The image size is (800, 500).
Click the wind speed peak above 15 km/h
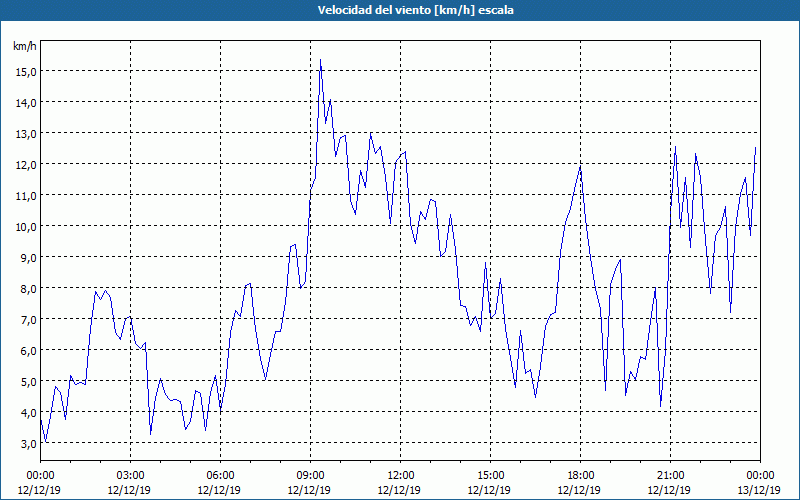(320, 60)
